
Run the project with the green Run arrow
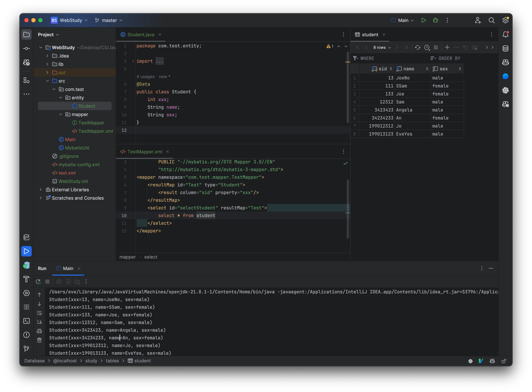(424, 20)
